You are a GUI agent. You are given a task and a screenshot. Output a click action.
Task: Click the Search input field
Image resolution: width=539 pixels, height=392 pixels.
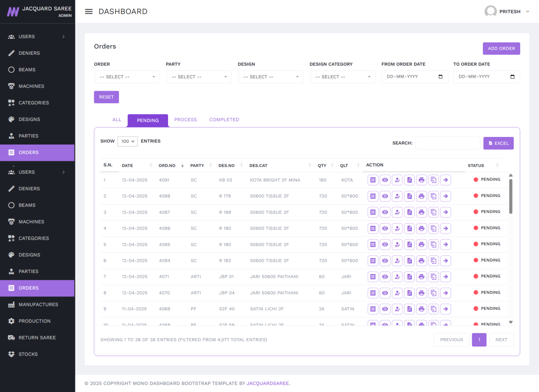click(x=447, y=143)
